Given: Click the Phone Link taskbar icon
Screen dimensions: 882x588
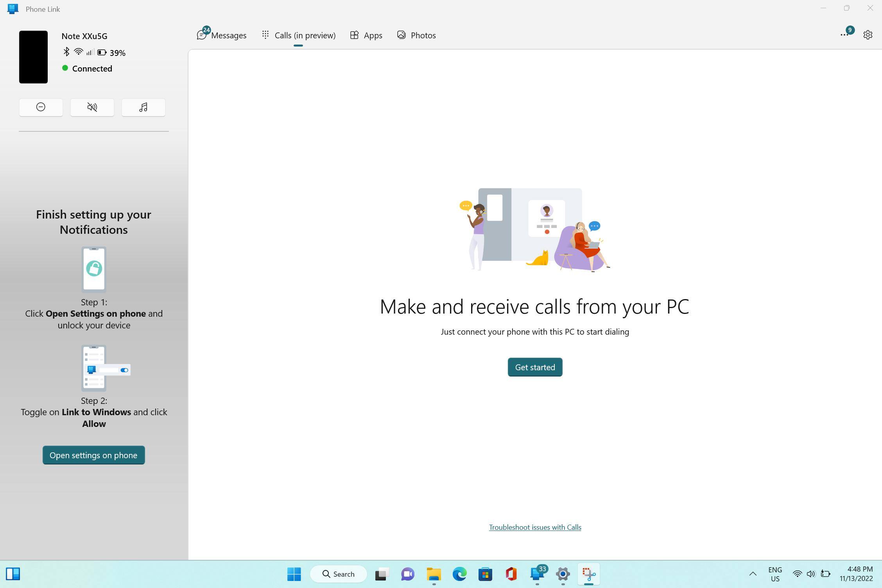Looking at the screenshot, I should (538, 574).
